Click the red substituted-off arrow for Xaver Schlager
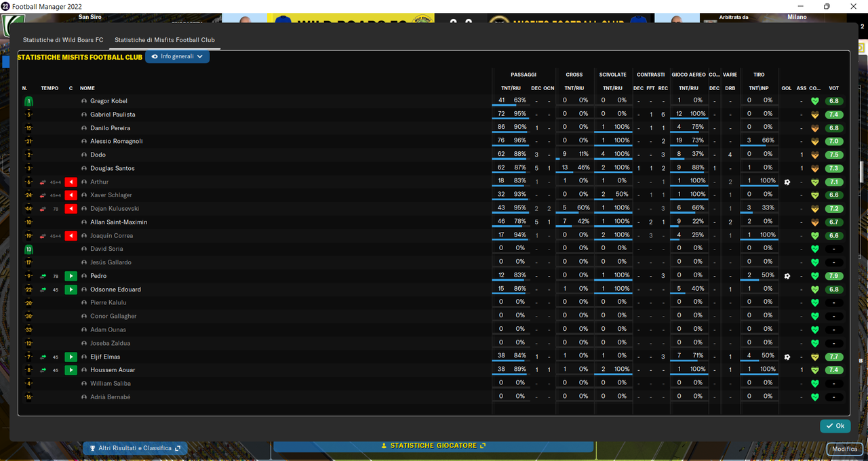868x461 pixels. (x=71, y=195)
